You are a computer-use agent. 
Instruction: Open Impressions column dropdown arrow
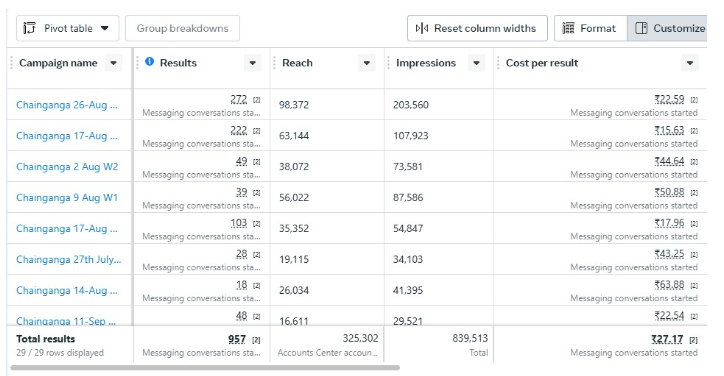477,63
